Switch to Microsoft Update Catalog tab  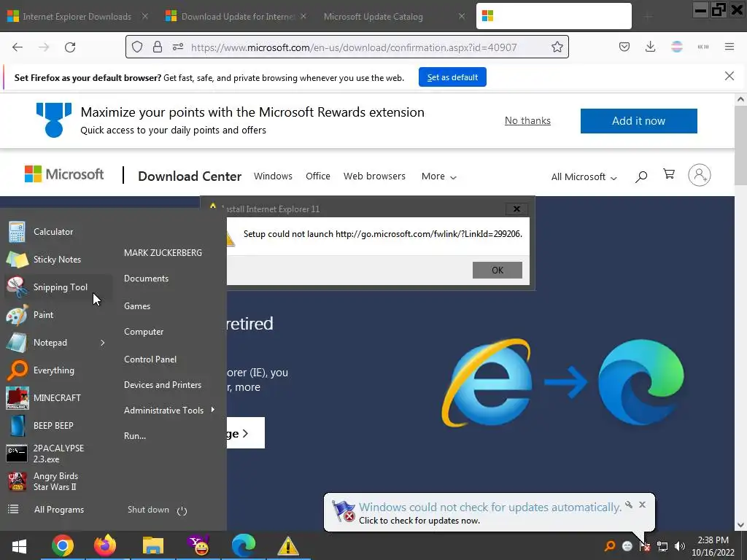click(373, 17)
